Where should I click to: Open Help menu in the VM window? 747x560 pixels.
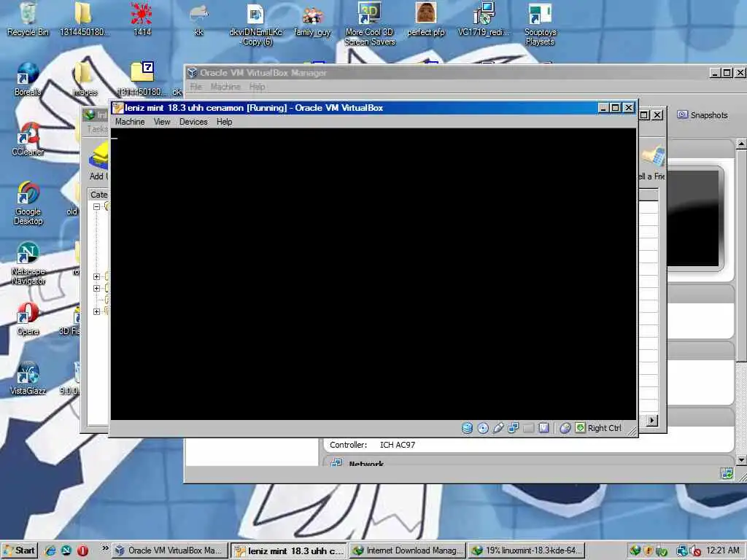225,122
